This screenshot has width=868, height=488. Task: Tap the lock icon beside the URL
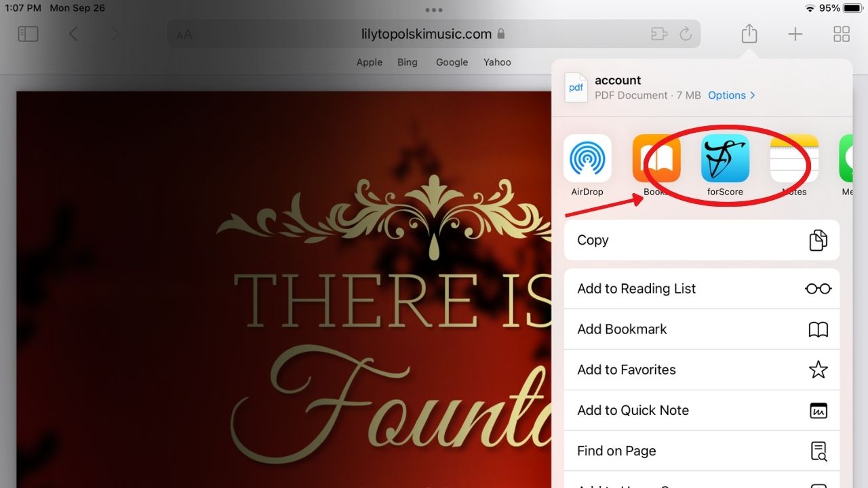(501, 34)
